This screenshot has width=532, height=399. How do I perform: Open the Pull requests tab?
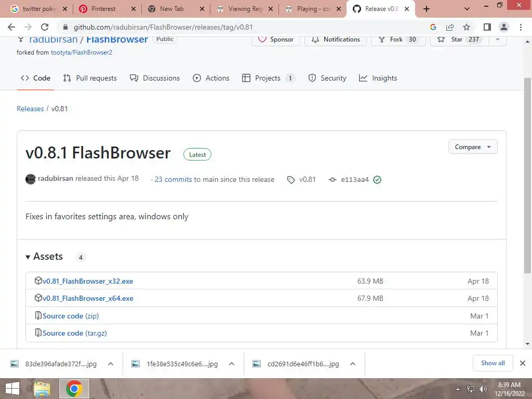pyautogui.click(x=90, y=78)
